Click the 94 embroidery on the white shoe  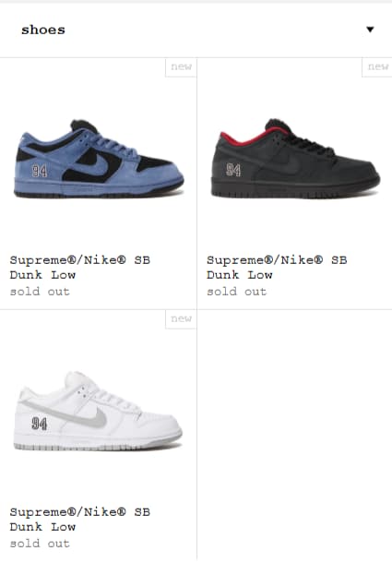pos(39,424)
